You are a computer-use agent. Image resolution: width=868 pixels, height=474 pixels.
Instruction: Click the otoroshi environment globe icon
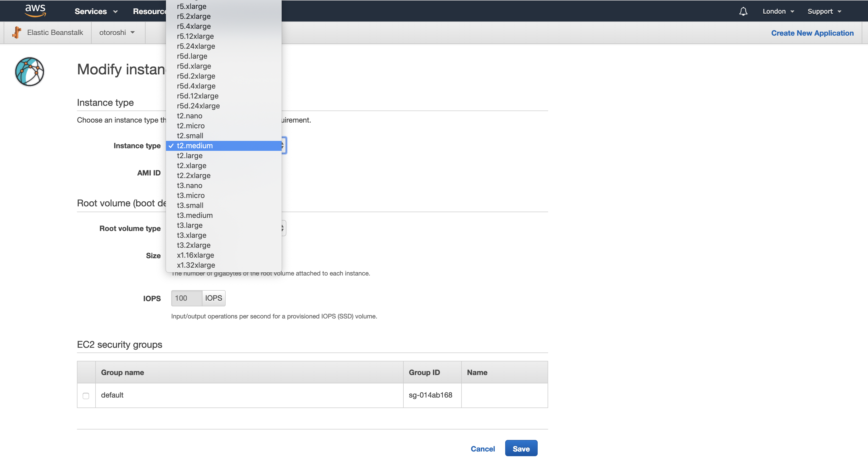pos(30,71)
